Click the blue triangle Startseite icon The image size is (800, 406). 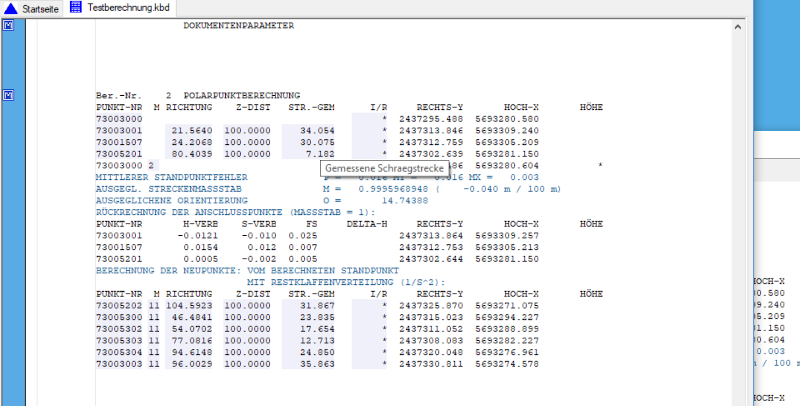tap(11, 8)
